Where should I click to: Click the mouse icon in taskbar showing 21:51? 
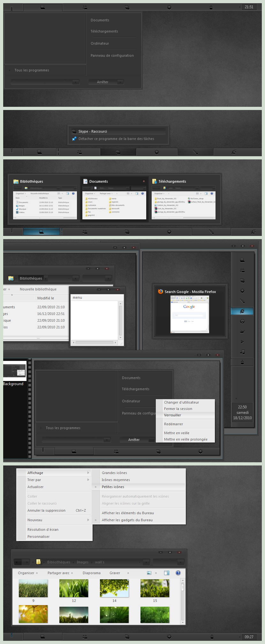point(211,7)
